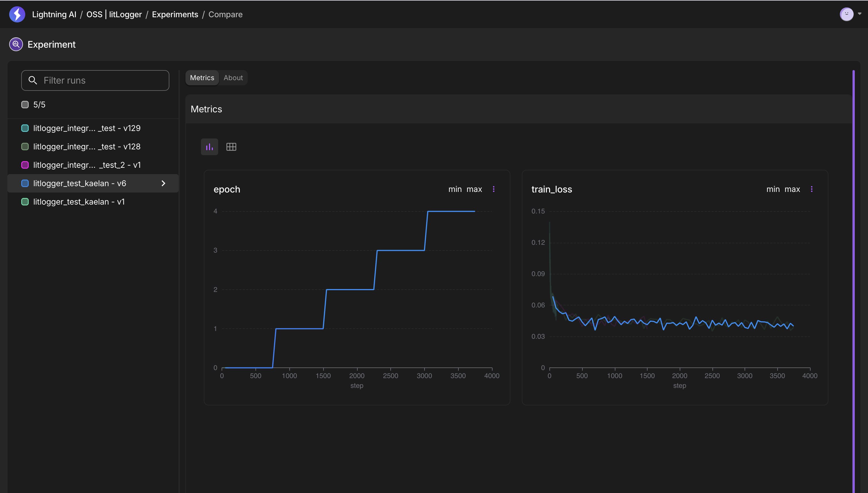The height and width of the screenshot is (493, 868).
Task: Switch to table grid view icon
Action: tap(231, 147)
